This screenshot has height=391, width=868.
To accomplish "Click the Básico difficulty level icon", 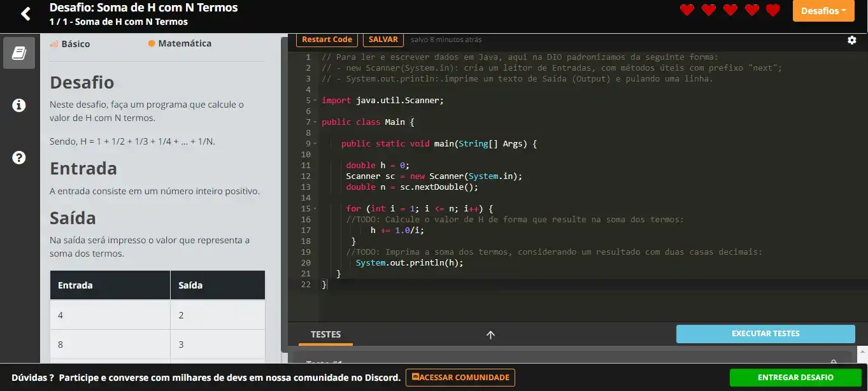I will click(x=54, y=44).
